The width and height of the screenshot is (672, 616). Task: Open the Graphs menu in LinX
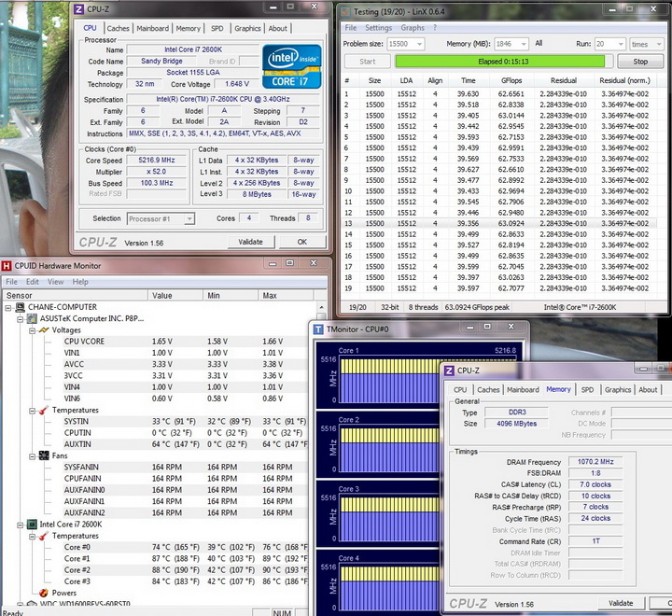(413, 27)
